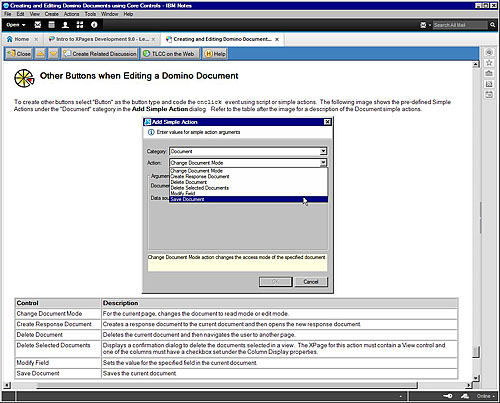The image size is (500, 403).
Task: Expand the Category combo box arrow
Action: tap(323, 151)
